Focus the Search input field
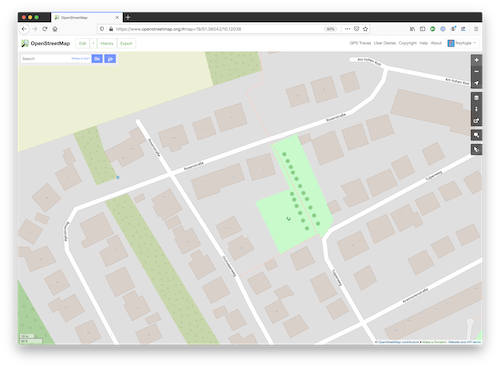 tap(46, 59)
